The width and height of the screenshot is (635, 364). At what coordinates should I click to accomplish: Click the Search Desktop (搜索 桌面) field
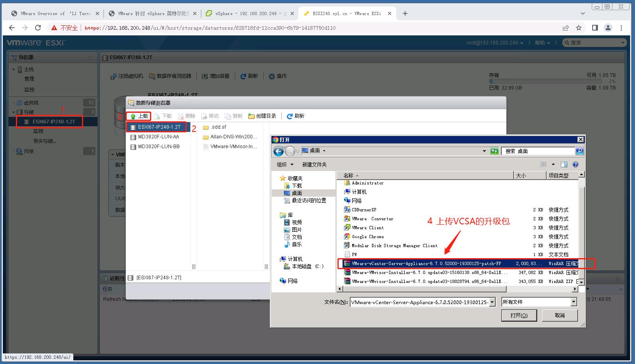(538, 151)
